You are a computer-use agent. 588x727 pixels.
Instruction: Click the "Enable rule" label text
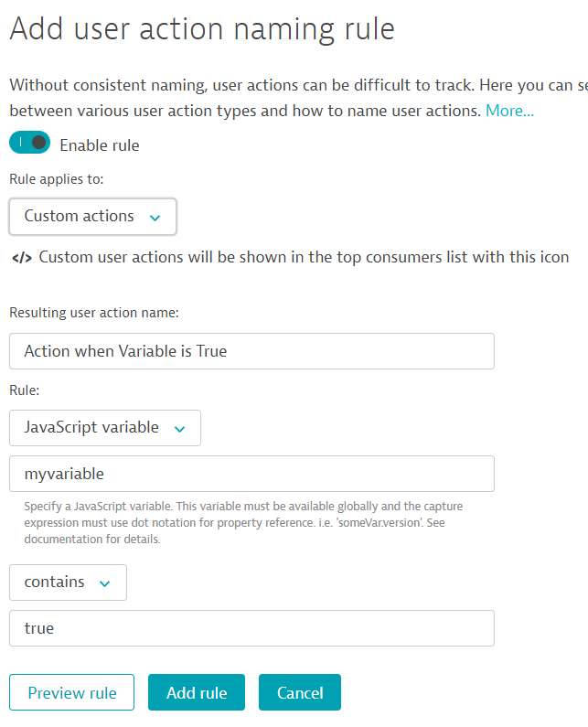(x=100, y=145)
